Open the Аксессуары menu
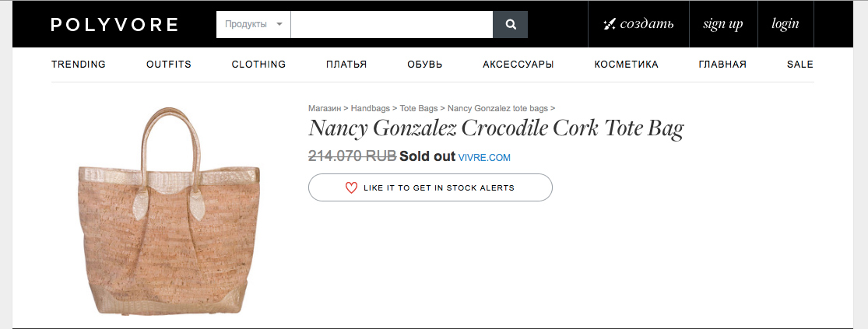This screenshot has height=329, width=868. pyautogui.click(x=518, y=65)
